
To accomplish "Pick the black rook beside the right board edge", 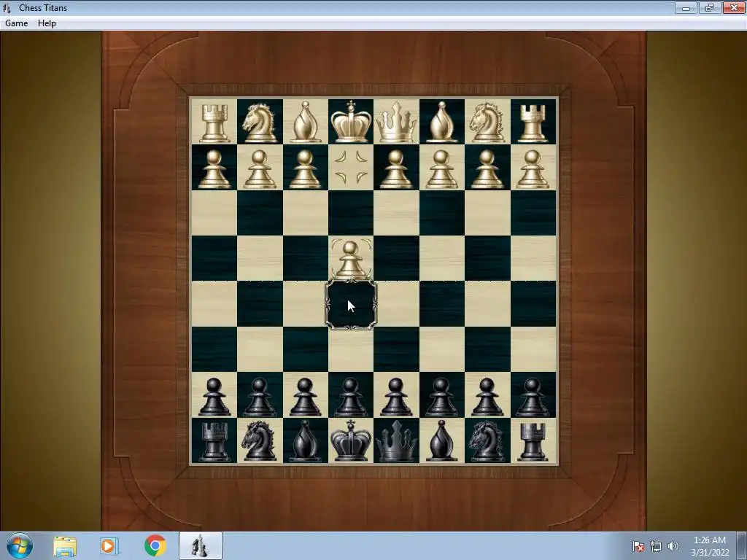I will point(533,443).
